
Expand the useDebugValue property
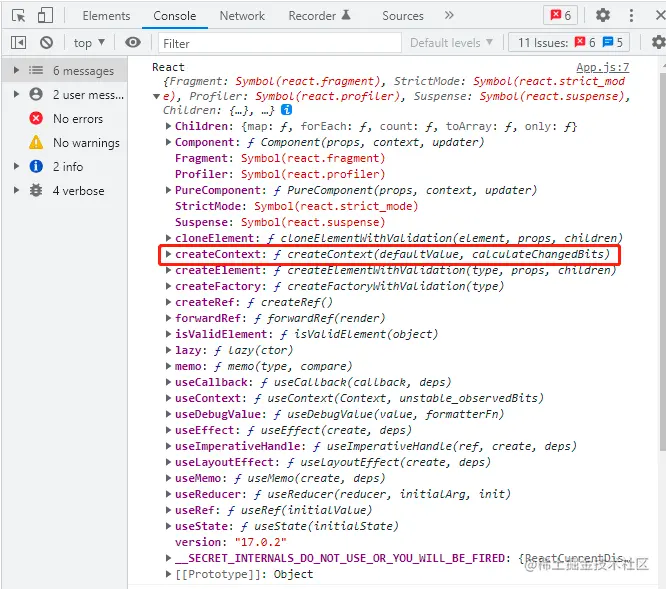pyautogui.click(x=168, y=414)
